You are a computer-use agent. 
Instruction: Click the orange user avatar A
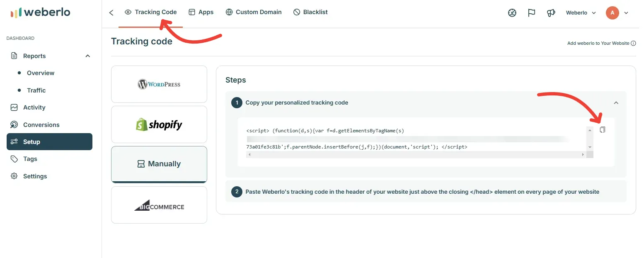coord(612,13)
